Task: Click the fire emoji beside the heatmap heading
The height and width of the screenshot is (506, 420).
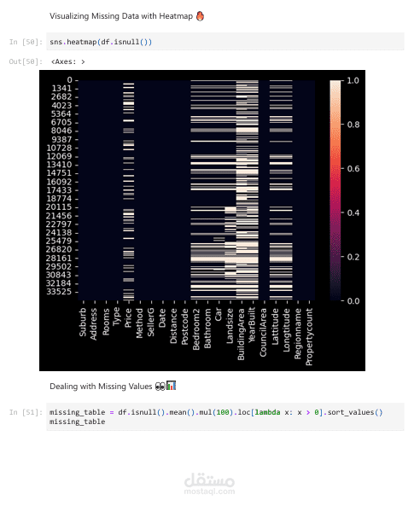Action: point(200,16)
